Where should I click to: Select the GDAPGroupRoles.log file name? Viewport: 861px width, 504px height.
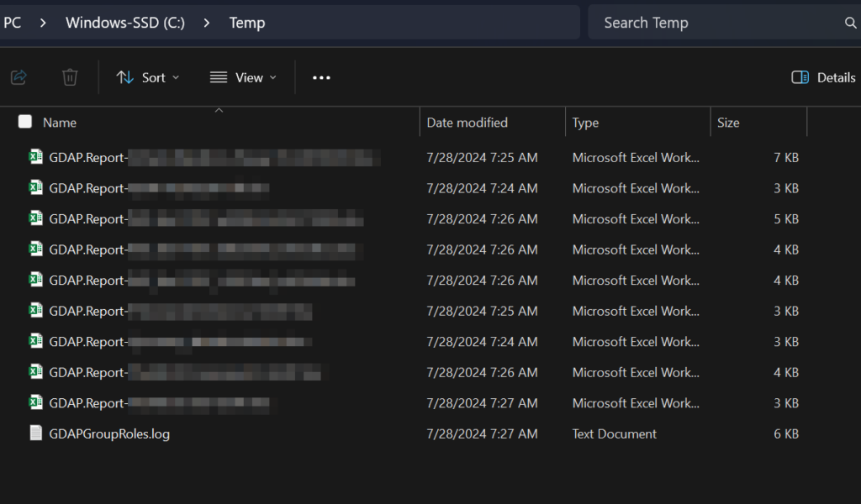click(x=109, y=434)
